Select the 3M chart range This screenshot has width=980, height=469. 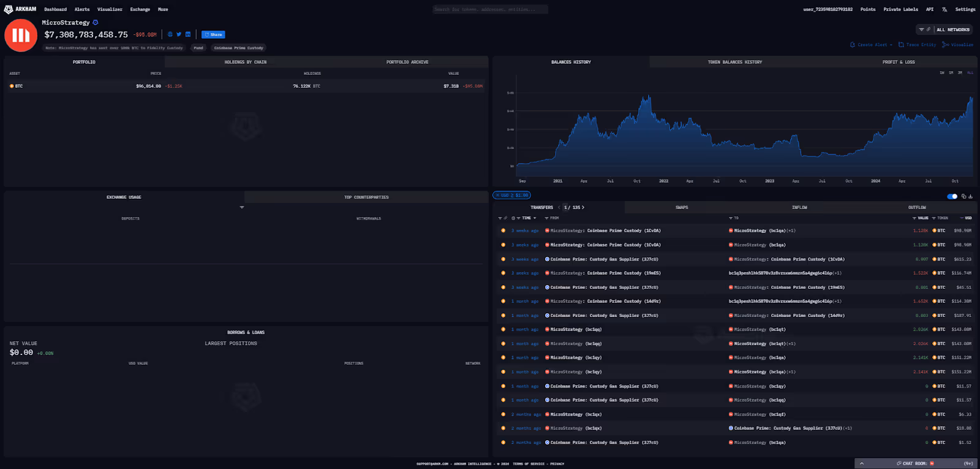tap(960, 73)
